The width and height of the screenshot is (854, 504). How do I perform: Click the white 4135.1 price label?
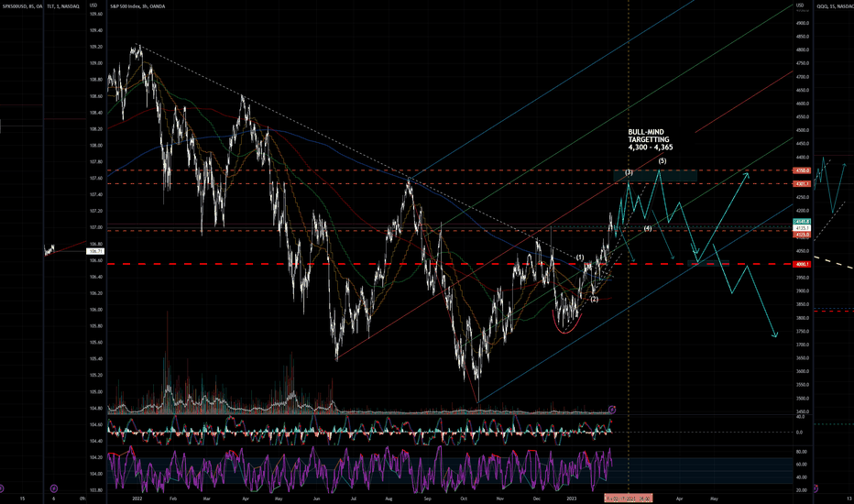[x=803, y=228]
